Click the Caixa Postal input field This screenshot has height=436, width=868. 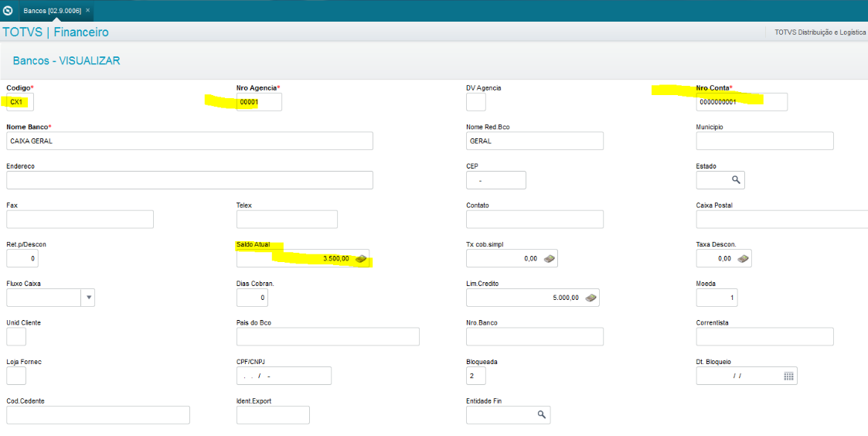(x=781, y=220)
